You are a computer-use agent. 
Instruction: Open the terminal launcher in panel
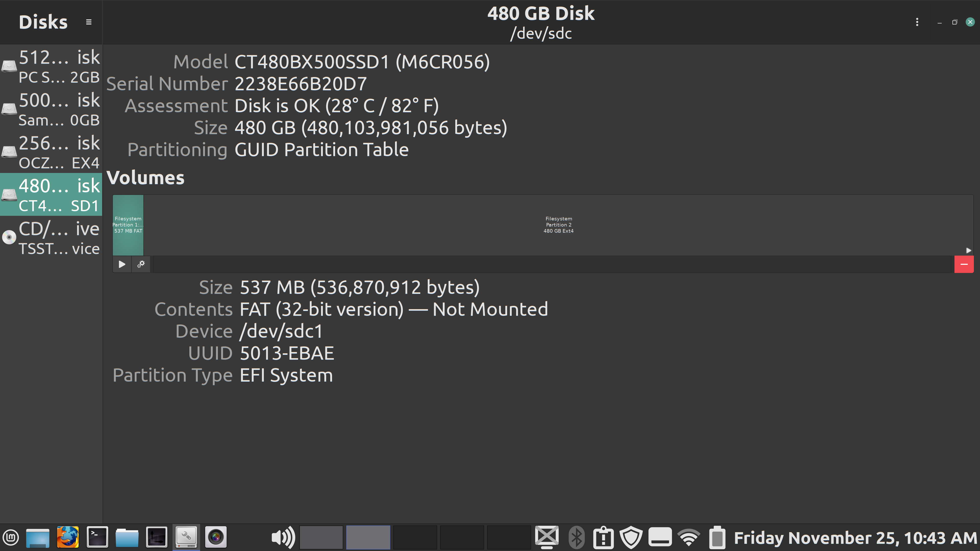point(97,537)
